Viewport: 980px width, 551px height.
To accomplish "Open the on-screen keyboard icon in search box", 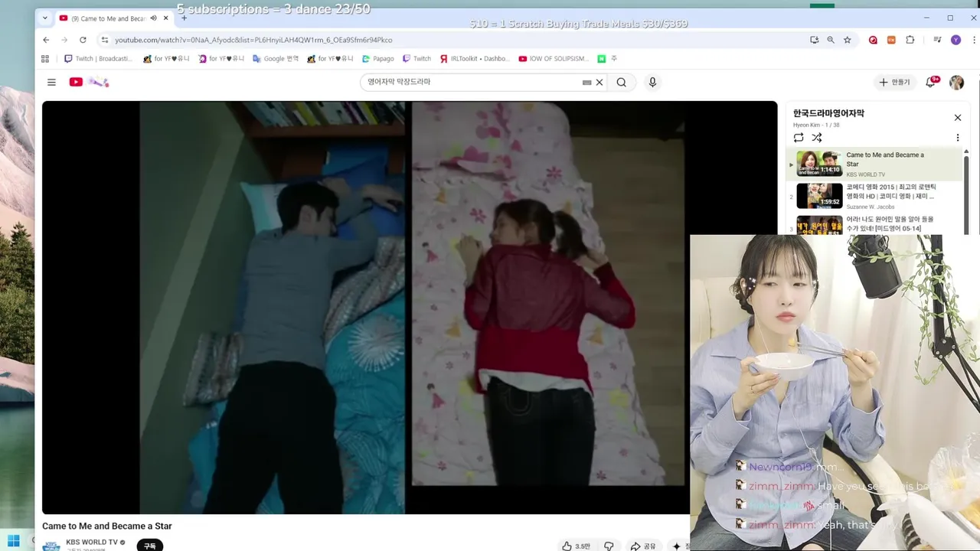I will 587,82.
